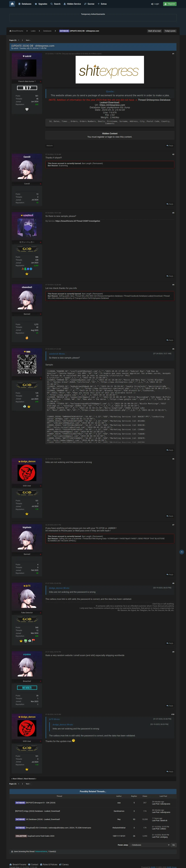Viewport: 186px width, 868px height.
Task: Reply to bigdrain's post
Action: (170, 574)
